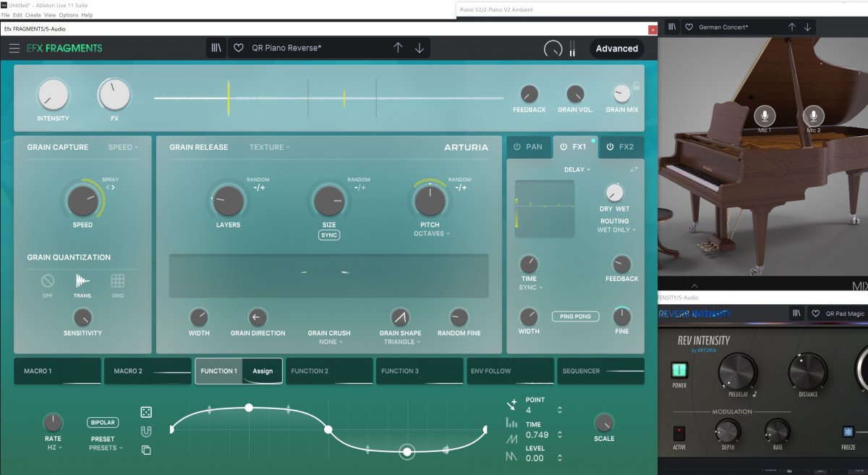Open the Routing WET ONLY dropdown
The height and width of the screenshot is (475, 868).
(616, 230)
